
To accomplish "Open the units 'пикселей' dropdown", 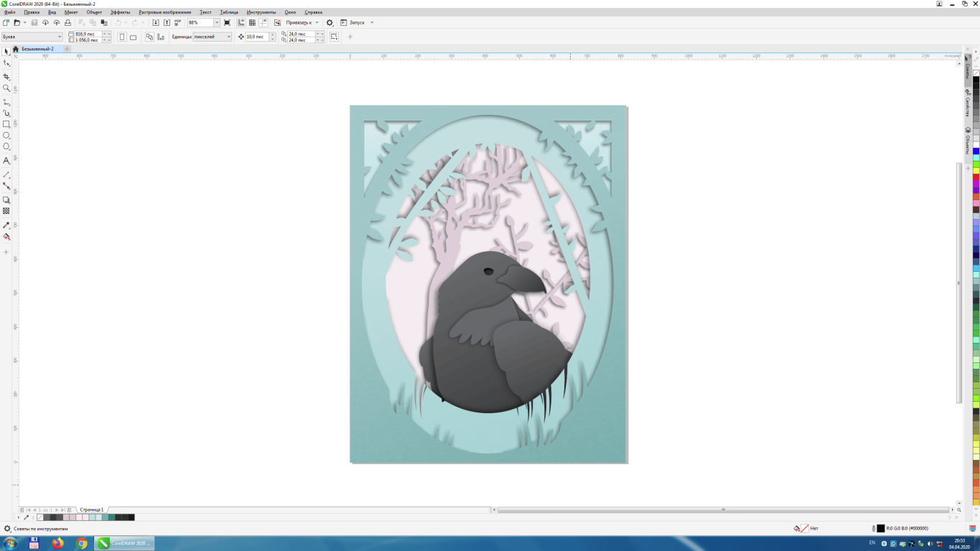I will 229,37.
